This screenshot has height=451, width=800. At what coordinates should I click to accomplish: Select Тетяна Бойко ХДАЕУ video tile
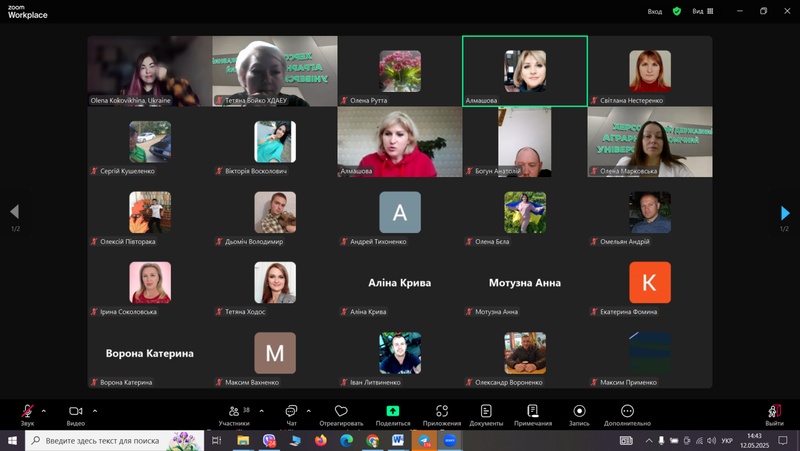point(275,71)
